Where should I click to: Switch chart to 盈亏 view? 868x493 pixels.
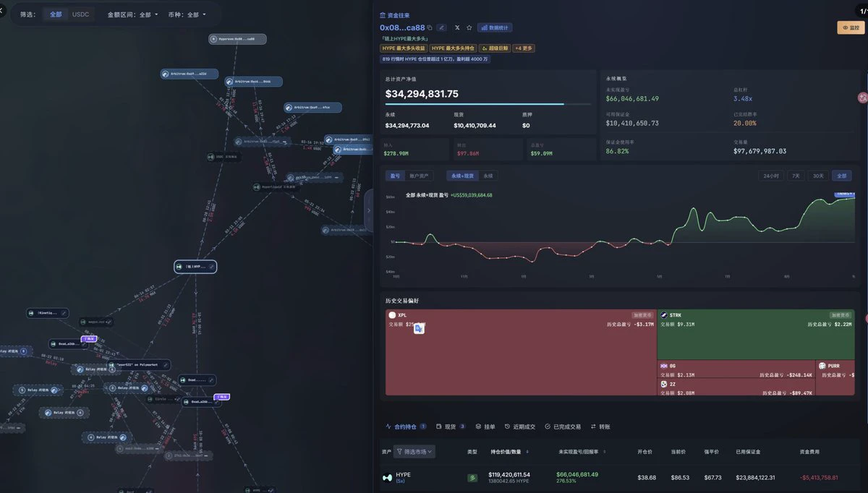click(395, 176)
